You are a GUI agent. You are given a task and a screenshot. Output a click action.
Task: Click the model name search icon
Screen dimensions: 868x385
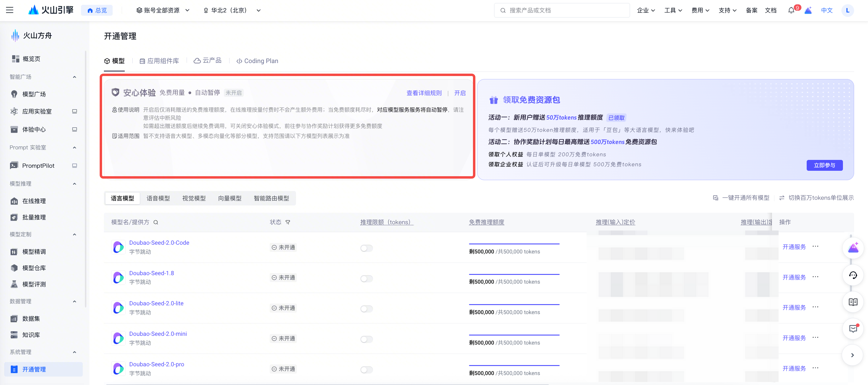(156, 222)
